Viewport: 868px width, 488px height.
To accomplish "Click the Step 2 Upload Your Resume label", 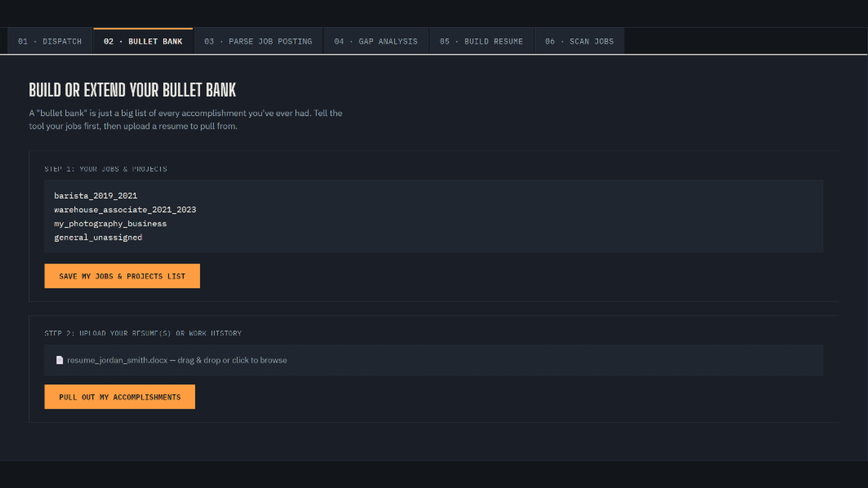I will tap(143, 333).
